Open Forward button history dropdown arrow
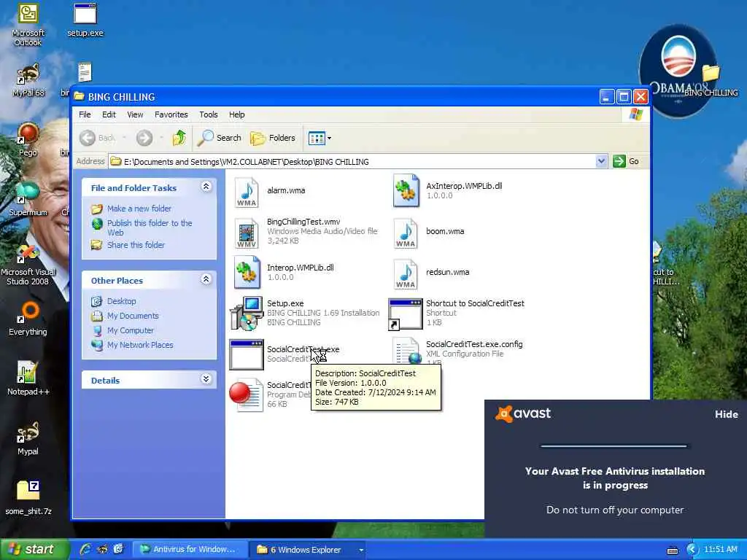 tap(161, 138)
